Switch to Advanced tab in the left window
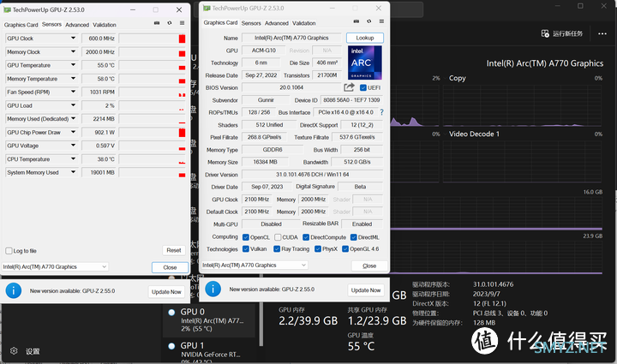The width and height of the screenshot is (617, 364). (77, 25)
